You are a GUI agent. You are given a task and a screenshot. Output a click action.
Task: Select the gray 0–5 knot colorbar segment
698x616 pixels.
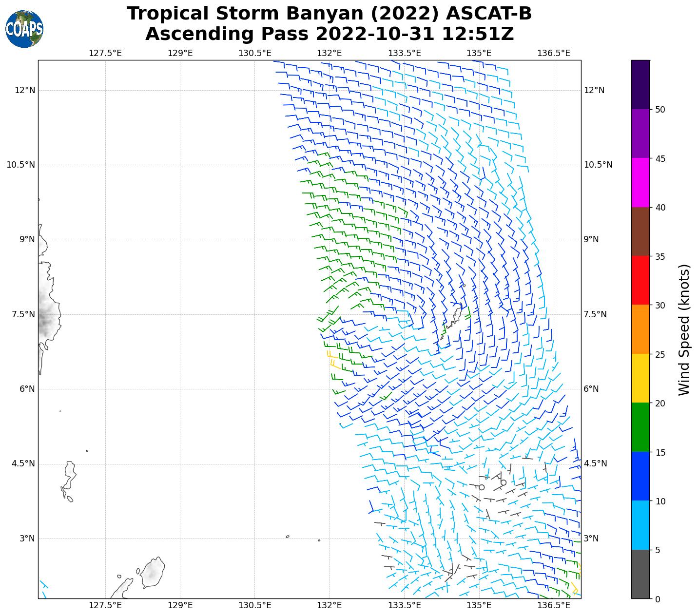[x=640, y=574]
